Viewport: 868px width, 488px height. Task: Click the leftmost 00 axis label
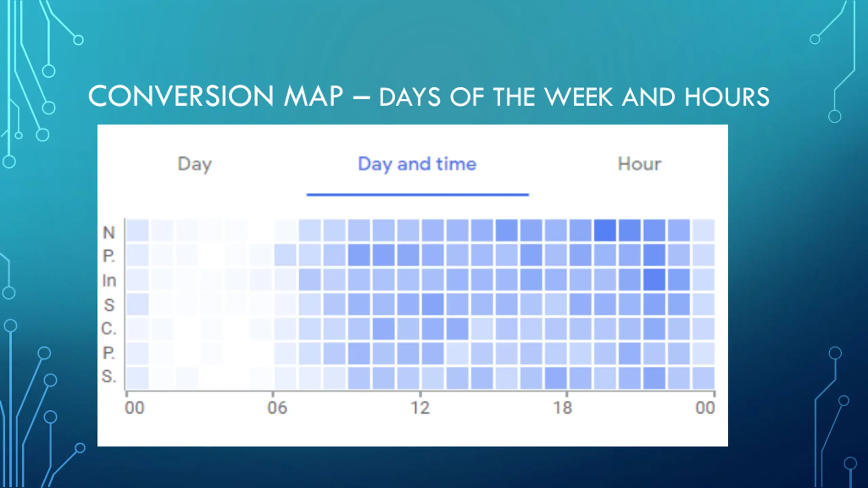pos(134,408)
